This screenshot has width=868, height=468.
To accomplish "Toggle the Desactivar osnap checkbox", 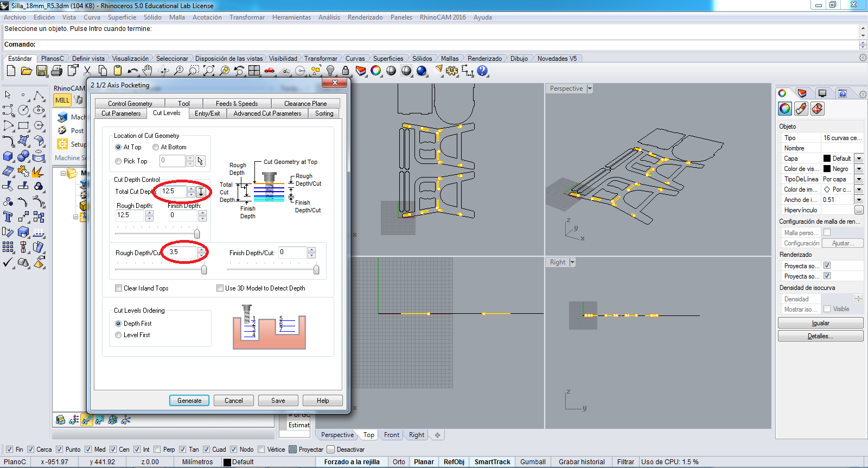I will pyautogui.click(x=330, y=450).
